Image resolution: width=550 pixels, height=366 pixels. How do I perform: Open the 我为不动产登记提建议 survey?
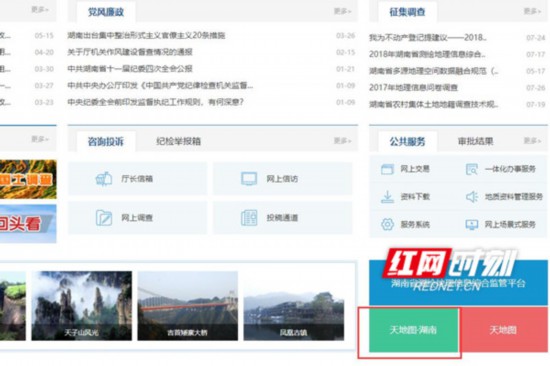[x=428, y=38]
